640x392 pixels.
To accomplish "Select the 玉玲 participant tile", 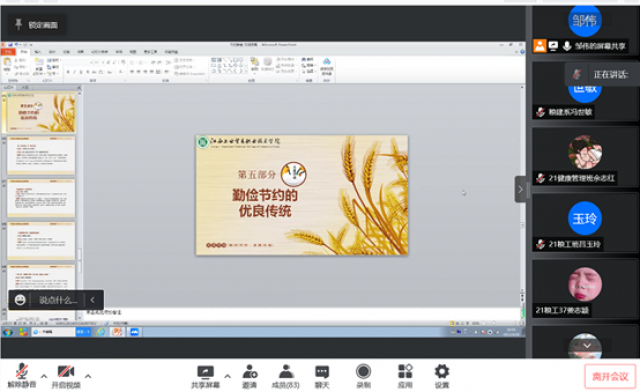I will (x=584, y=223).
